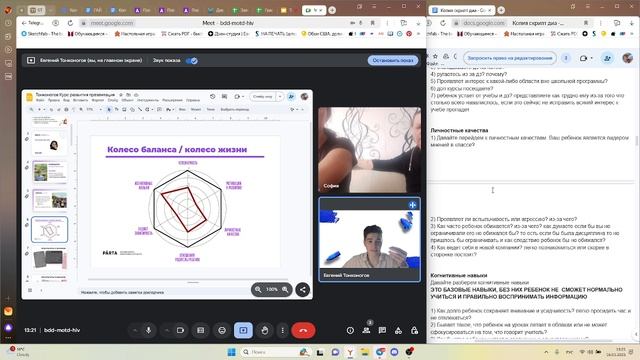
Task: Show the participants list
Action: 366,330
